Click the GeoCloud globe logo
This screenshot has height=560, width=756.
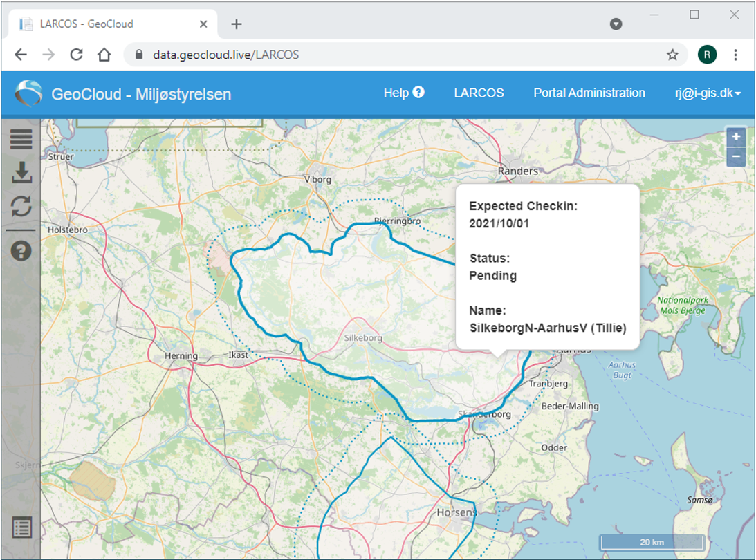click(x=28, y=93)
